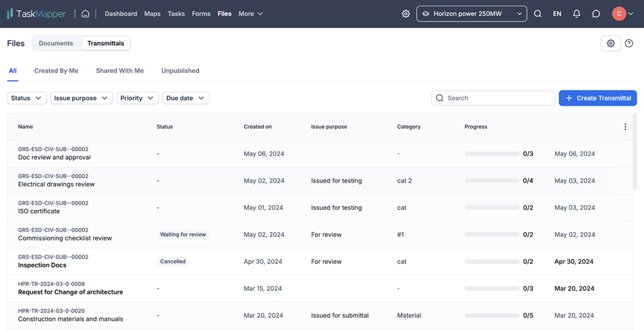Open the Priority filter dropdown
Image resolution: width=644 pixels, height=330 pixels.
(x=137, y=98)
